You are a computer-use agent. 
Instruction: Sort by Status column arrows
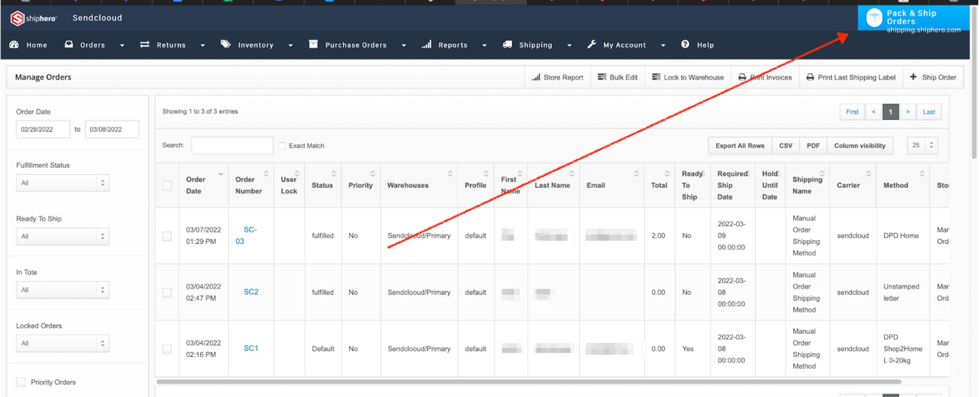coord(334,174)
